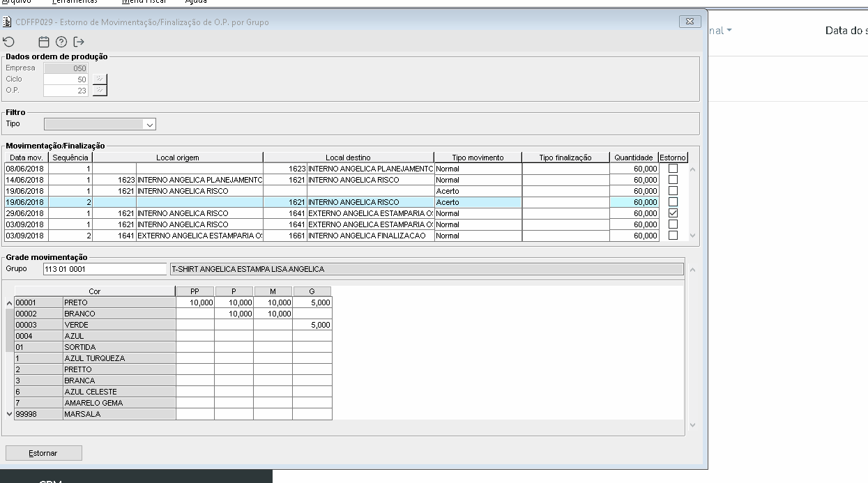Click the Sequência column header

pyautogui.click(x=71, y=158)
